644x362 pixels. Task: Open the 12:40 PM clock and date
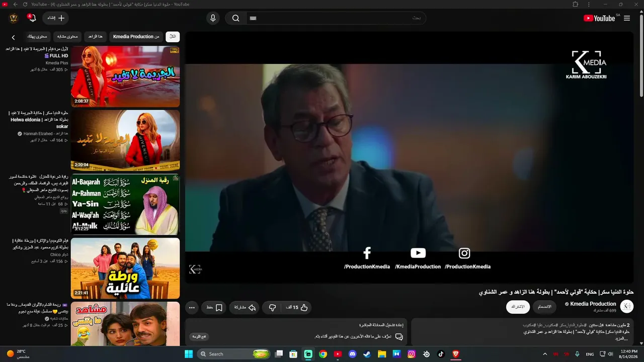629,354
